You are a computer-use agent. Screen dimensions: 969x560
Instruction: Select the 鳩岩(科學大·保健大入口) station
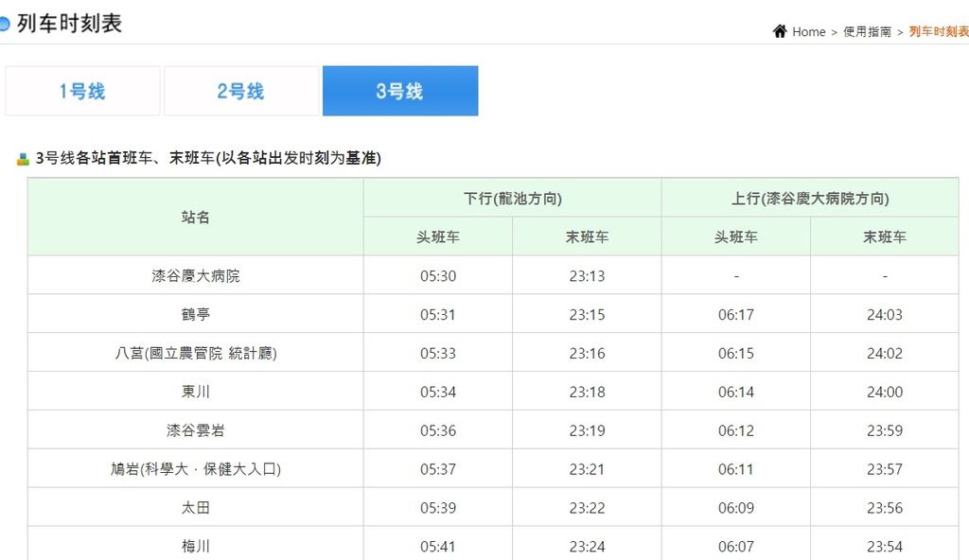click(x=195, y=468)
